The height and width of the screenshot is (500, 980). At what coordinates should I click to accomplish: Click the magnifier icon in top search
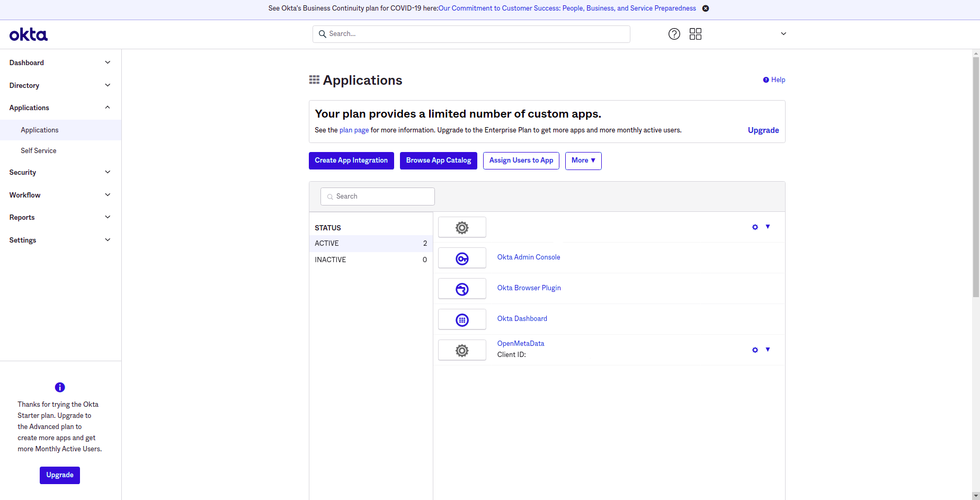click(322, 34)
